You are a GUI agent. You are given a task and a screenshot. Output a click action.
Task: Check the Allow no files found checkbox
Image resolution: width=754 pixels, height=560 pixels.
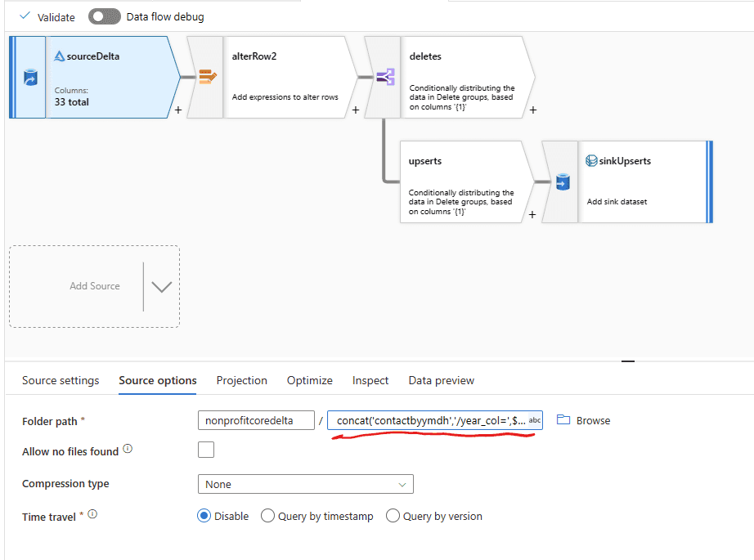click(x=206, y=450)
